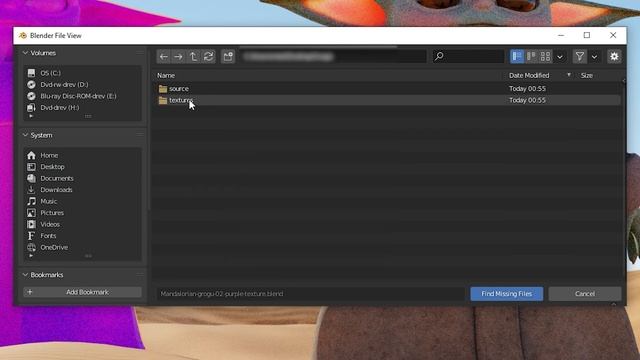
Task: Click Date Modified sort arrow
Action: 569,75
